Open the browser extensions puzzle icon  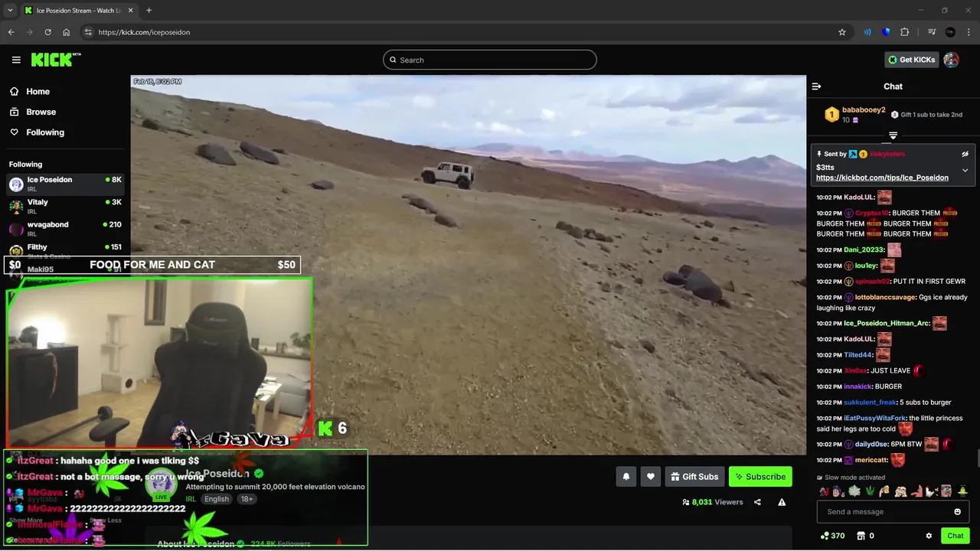coord(905,32)
